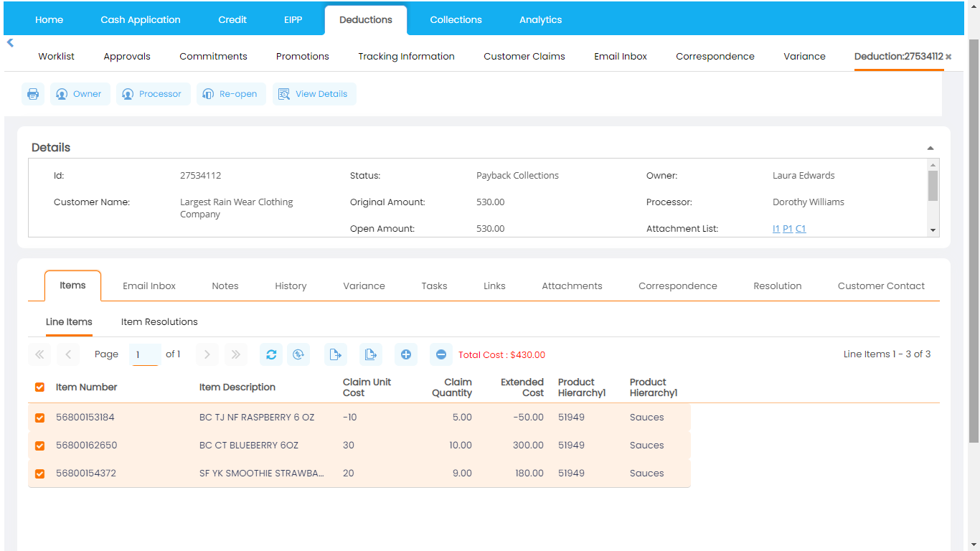The height and width of the screenshot is (551, 980).
Task: Open attachment I1 in the Attachment List
Action: point(776,228)
